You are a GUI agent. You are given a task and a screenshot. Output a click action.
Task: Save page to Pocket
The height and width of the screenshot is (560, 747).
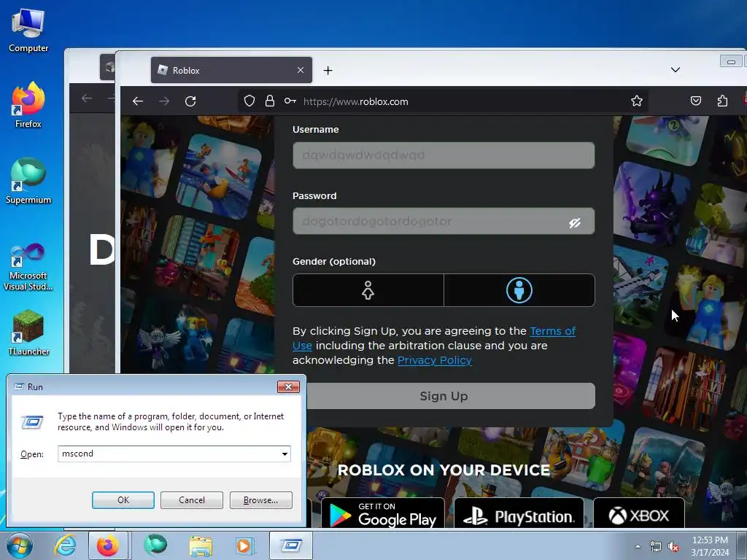[x=695, y=101]
